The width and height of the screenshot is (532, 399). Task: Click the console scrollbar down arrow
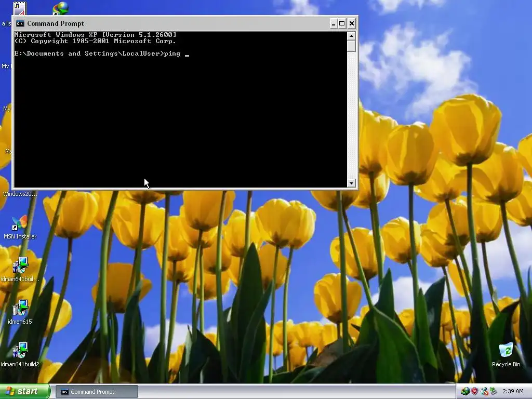point(351,183)
